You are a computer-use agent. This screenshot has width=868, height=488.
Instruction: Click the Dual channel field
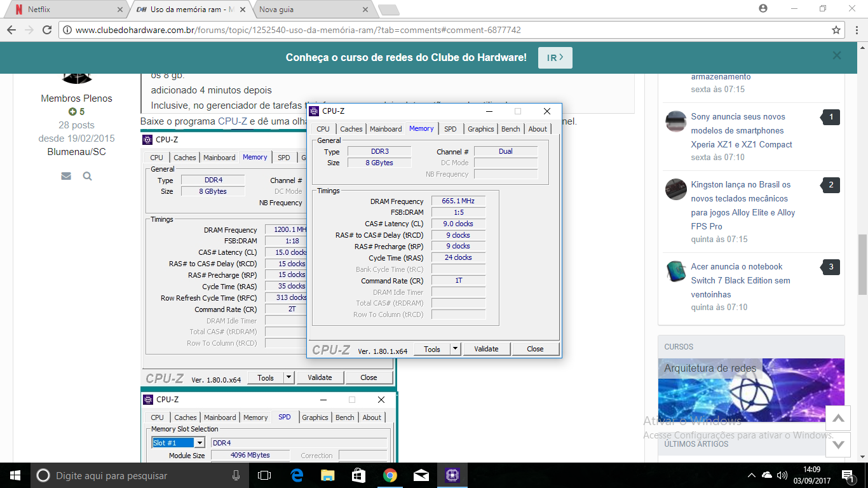coord(506,151)
